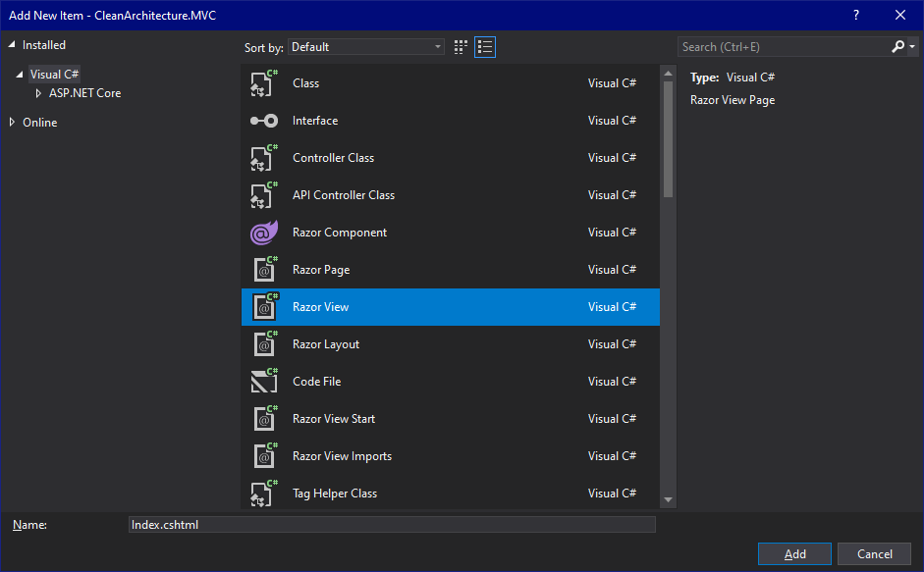
Task: Choose the Razor View Start name
Action: click(334, 419)
